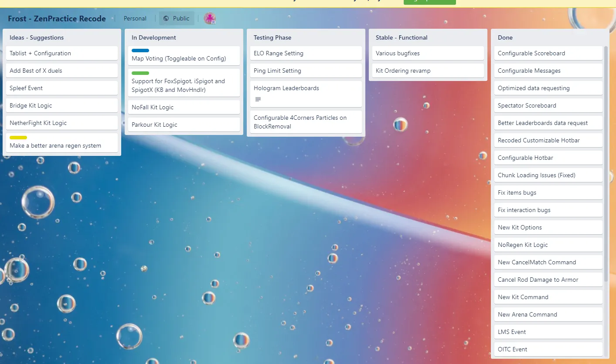This screenshot has height=364, width=616.
Task: Open the ELO Range Setting card
Action: [x=306, y=53]
